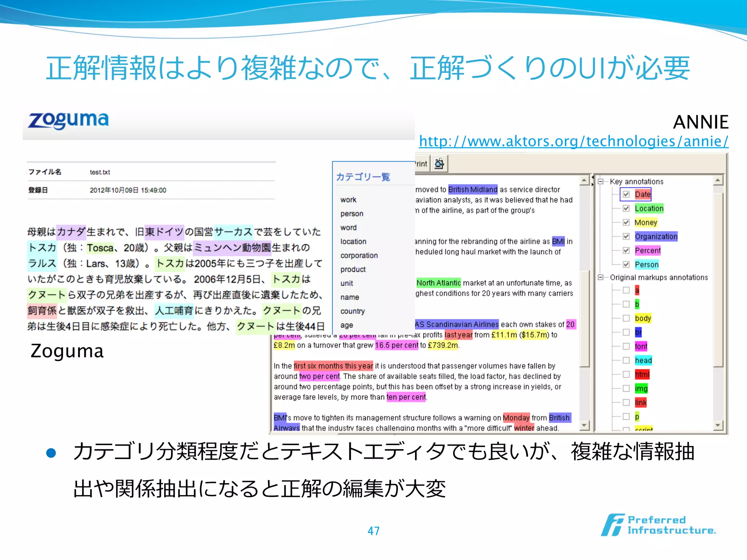Click the highlighted £739.2m amount
This screenshot has height=560, width=747.
tap(443, 345)
